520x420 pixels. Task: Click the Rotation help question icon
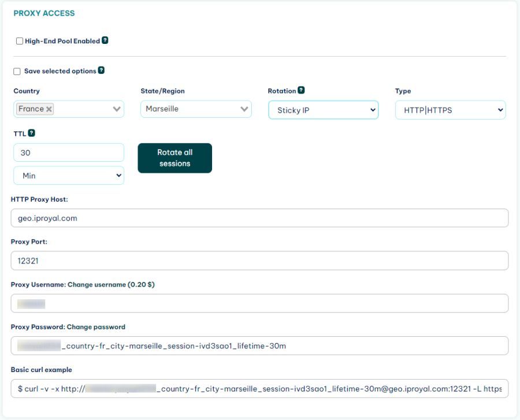(x=301, y=90)
